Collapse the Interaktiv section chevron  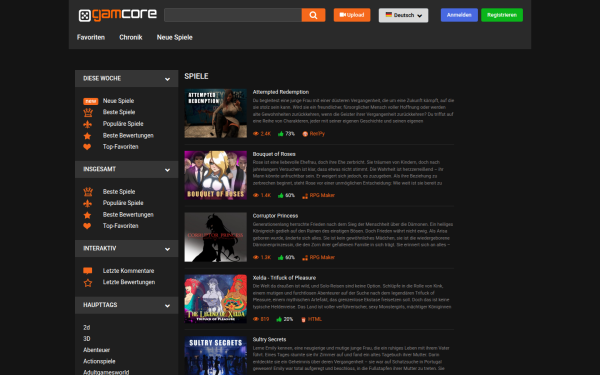tap(167, 249)
